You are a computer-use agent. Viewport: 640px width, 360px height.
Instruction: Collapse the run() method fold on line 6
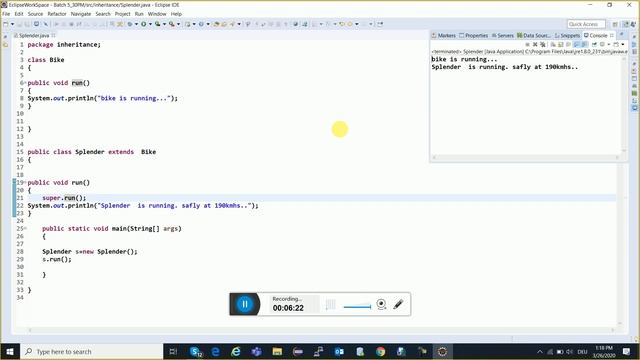[x=25, y=83]
